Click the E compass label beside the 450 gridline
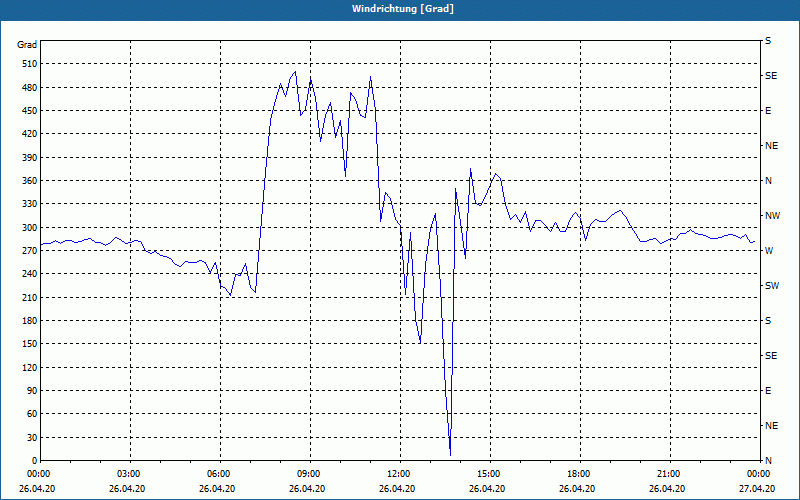The image size is (800, 500). pos(768,111)
